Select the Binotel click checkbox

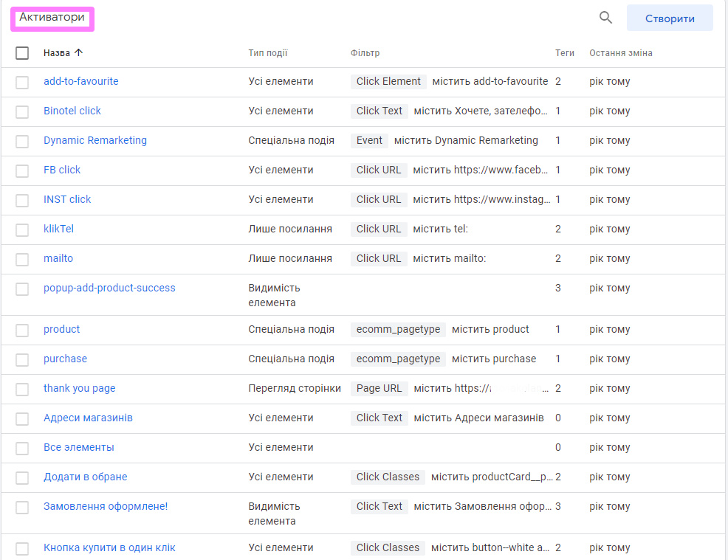(22, 111)
